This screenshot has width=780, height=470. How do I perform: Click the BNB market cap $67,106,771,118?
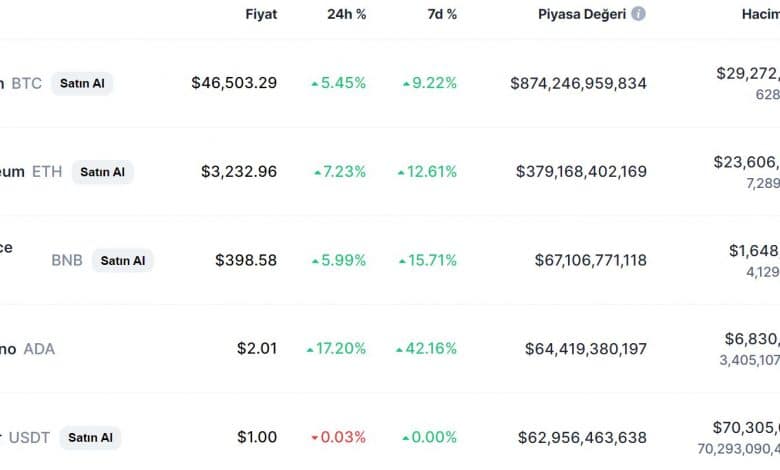[590, 261]
